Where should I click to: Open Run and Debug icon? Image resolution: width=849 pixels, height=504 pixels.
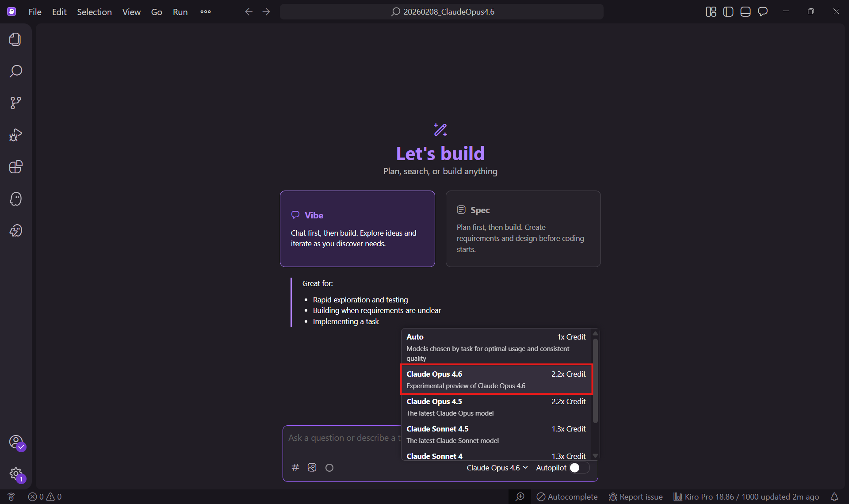tap(15, 135)
